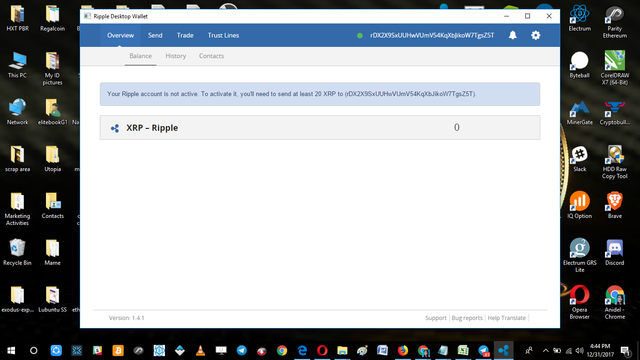Open the notifications bell in Ripple wallet
640x360 pixels.
tap(513, 36)
